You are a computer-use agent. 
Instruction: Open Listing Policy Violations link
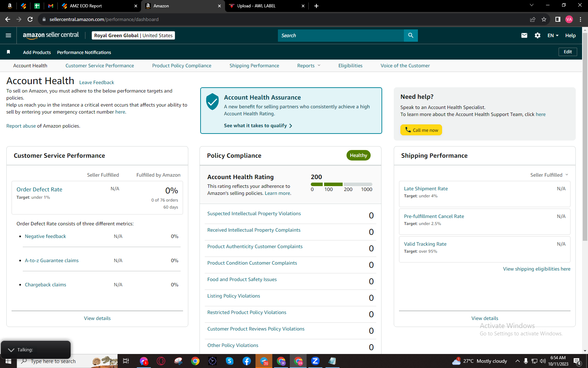pyautogui.click(x=233, y=296)
